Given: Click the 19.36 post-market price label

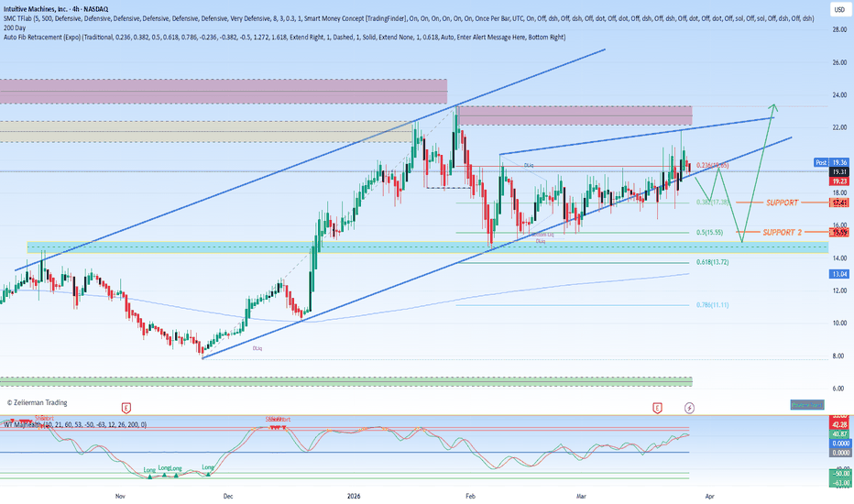Looking at the screenshot, I should [x=839, y=162].
